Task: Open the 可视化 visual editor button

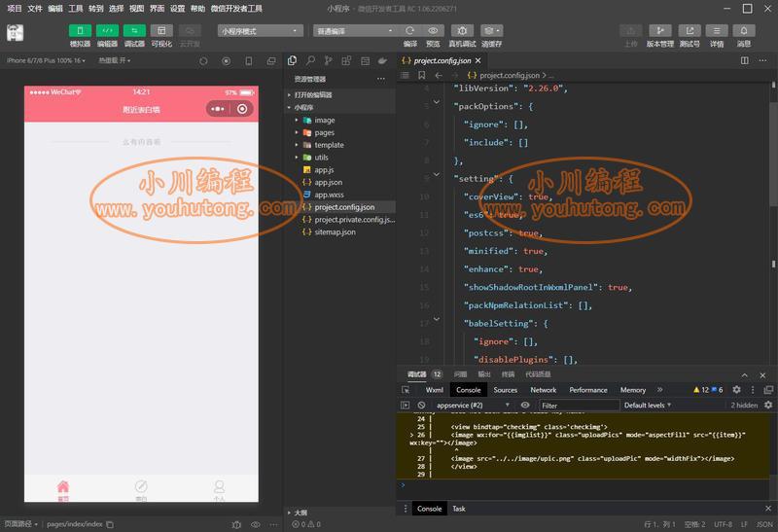Action: [161, 31]
